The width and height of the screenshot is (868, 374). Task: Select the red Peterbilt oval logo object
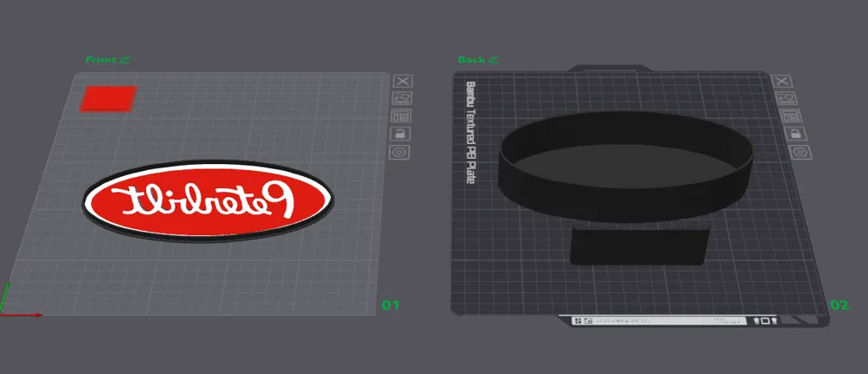pos(208,200)
